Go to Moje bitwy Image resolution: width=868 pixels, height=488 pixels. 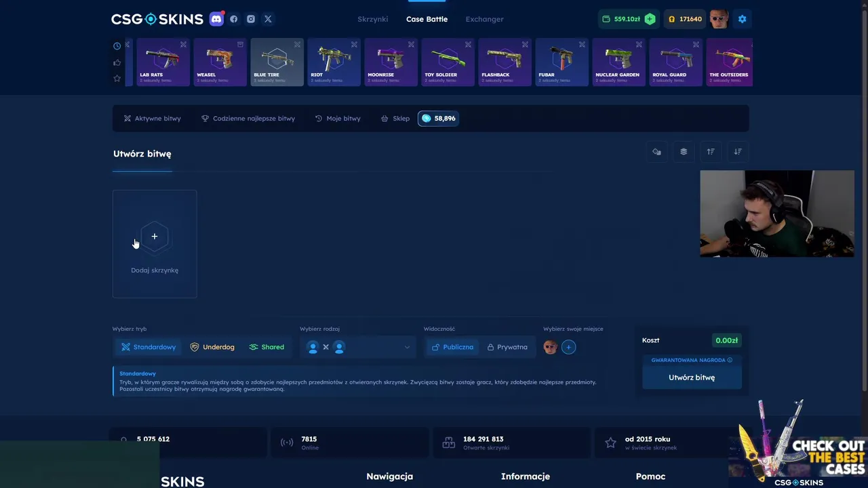point(338,119)
